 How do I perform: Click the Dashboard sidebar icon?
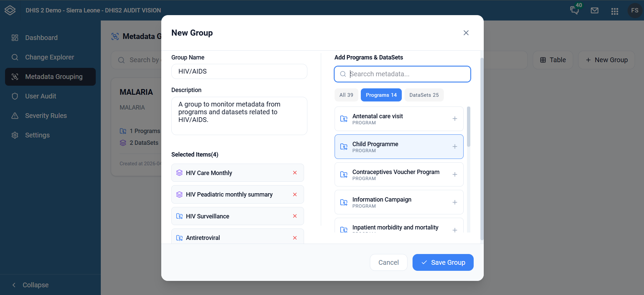(15, 38)
